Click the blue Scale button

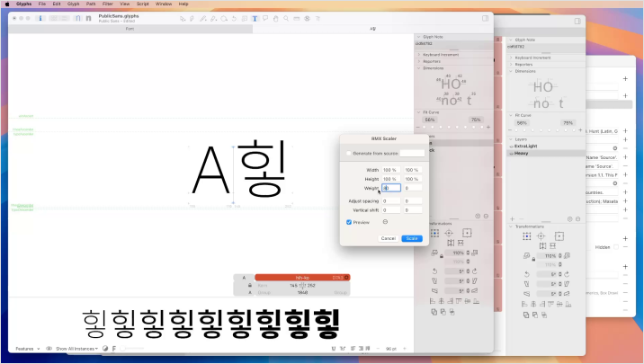(412, 238)
